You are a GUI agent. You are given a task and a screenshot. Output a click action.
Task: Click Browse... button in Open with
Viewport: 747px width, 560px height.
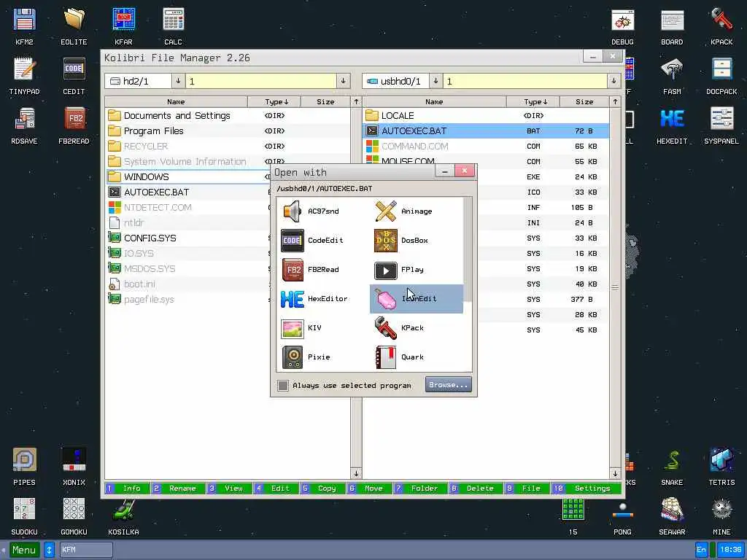point(449,385)
